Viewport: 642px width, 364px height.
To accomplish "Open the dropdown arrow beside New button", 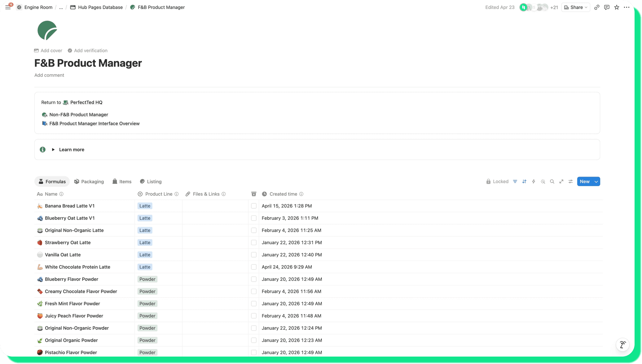I will click(x=596, y=181).
